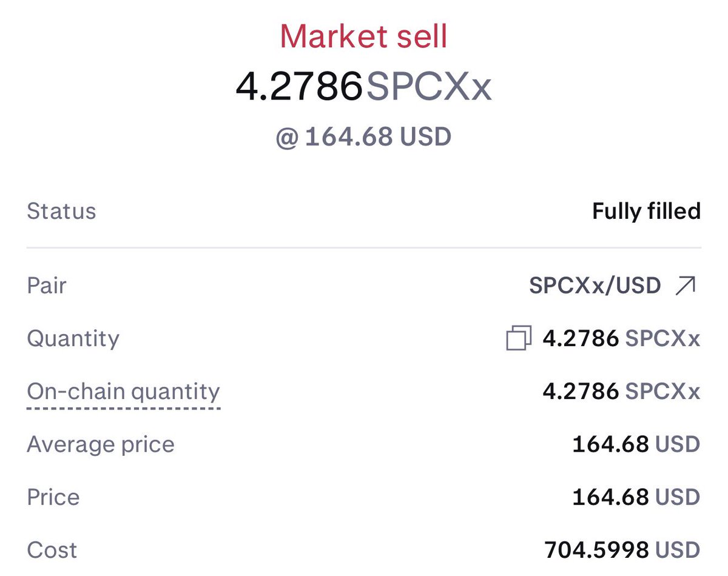Click the Price row label
The height and width of the screenshot is (576, 728).
pyautogui.click(x=53, y=497)
